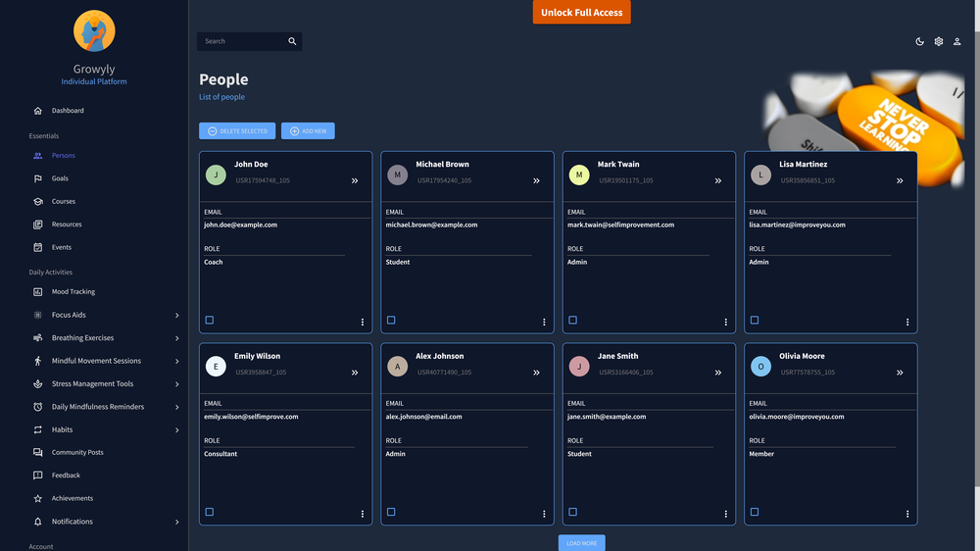
Task: Expand Focus Aids submenu chevron
Action: coord(176,316)
